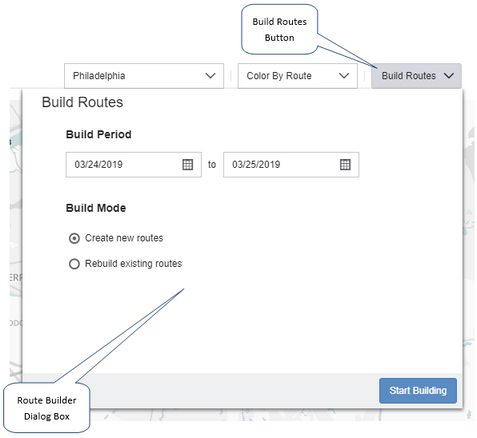Click the Build Mode section label
This screenshot has height=438, width=477.
tap(96, 208)
